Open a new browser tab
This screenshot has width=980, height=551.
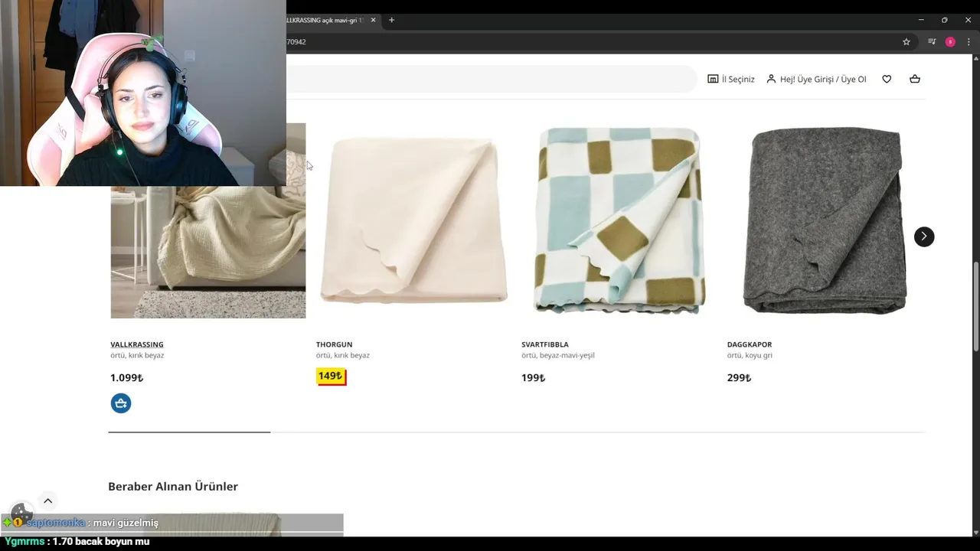[391, 20]
